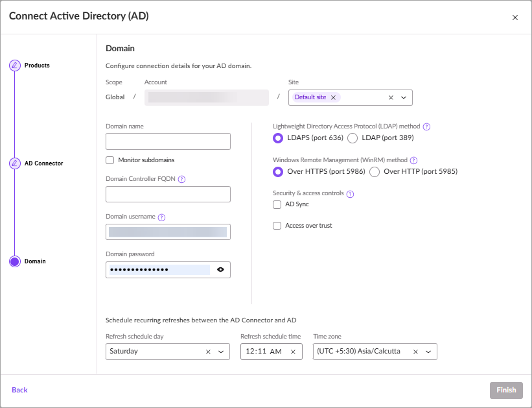Screen dimensions: 532x408
Task: Check the AD Sync option
Action: pyautogui.click(x=277, y=204)
